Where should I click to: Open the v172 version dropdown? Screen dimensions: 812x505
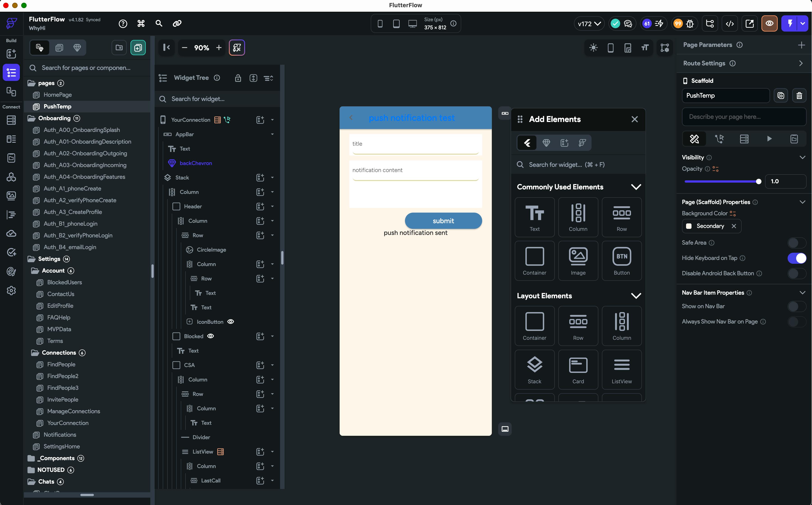click(589, 24)
